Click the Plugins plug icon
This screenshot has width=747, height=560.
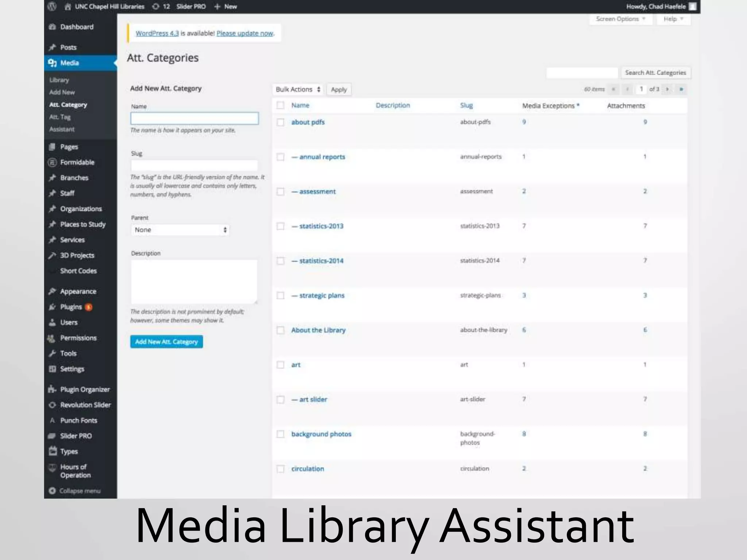point(53,307)
